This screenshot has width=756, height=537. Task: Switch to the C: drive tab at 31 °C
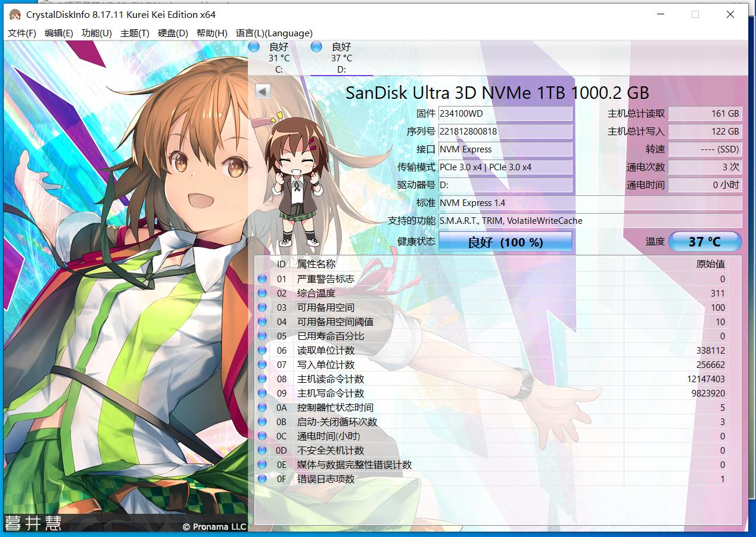tap(279, 58)
